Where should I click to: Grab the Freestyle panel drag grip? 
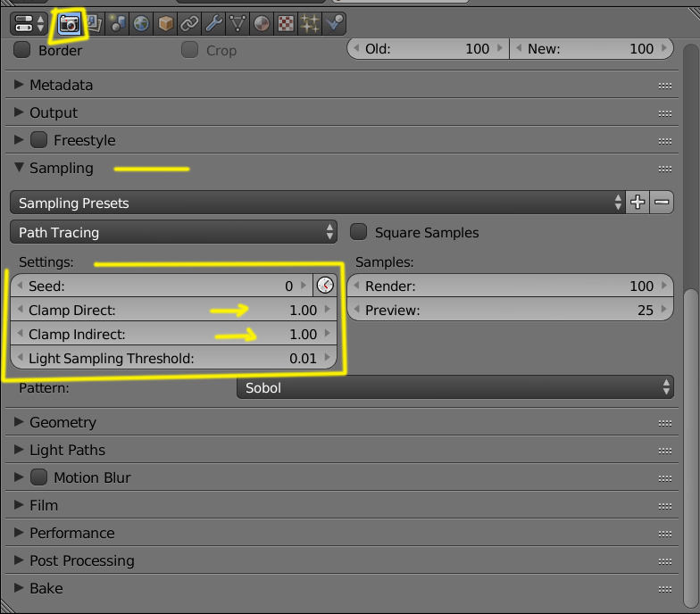pyautogui.click(x=664, y=141)
